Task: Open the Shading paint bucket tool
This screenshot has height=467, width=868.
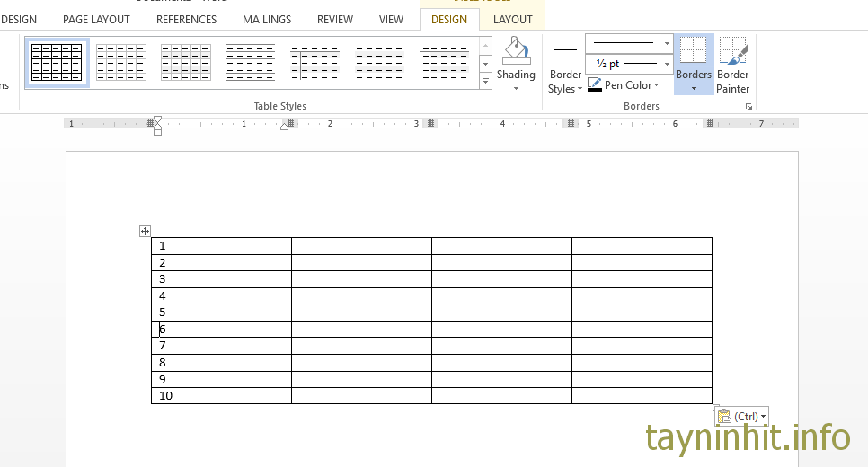Action: pyautogui.click(x=516, y=52)
